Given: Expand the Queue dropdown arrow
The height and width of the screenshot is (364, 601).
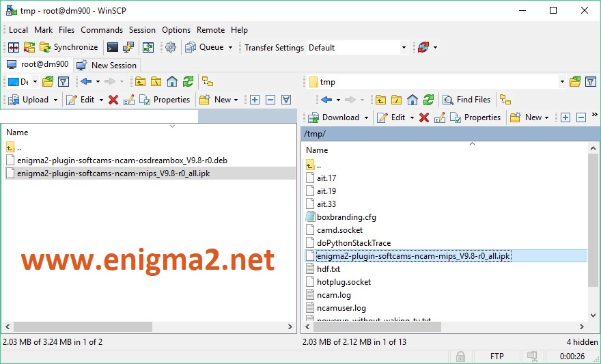Looking at the screenshot, I should 230,48.
